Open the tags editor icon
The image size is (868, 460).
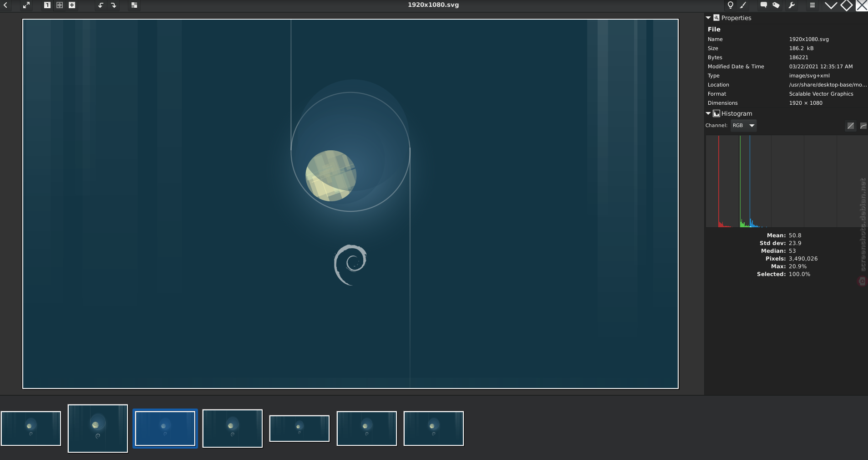click(x=776, y=5)
